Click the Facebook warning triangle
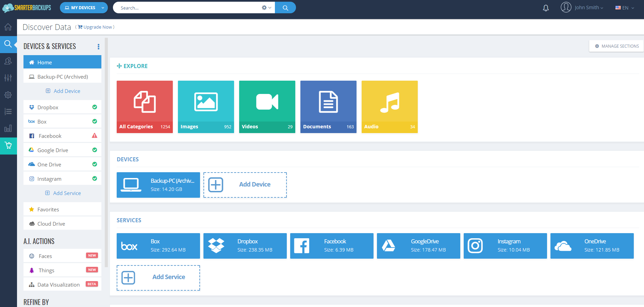644x307 pixels. pos(95,135)
